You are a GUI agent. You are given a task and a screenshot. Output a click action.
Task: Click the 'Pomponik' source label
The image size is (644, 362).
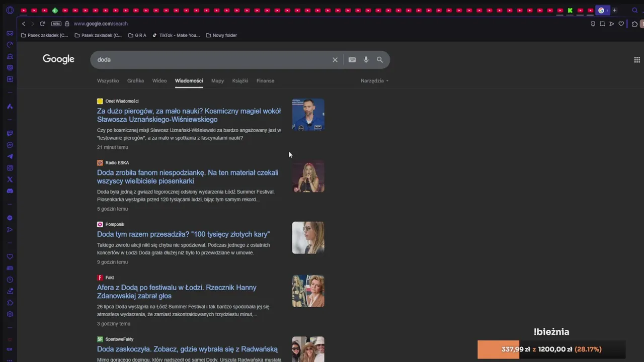coord(115,224)
